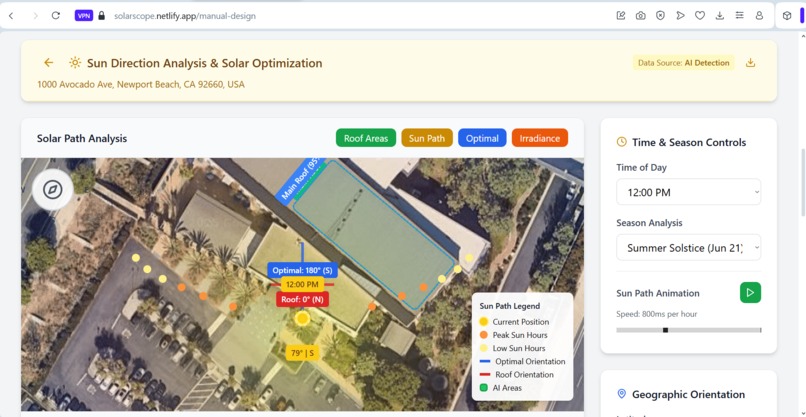
Task: Click the orange back arrow in header
Action: 48,63
